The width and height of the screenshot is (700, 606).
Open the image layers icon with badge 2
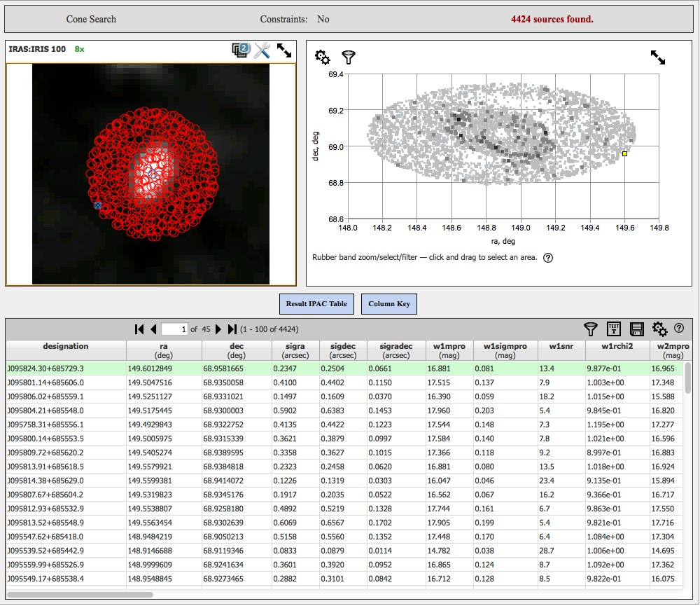pyautogui.click(x=241, y=50)
